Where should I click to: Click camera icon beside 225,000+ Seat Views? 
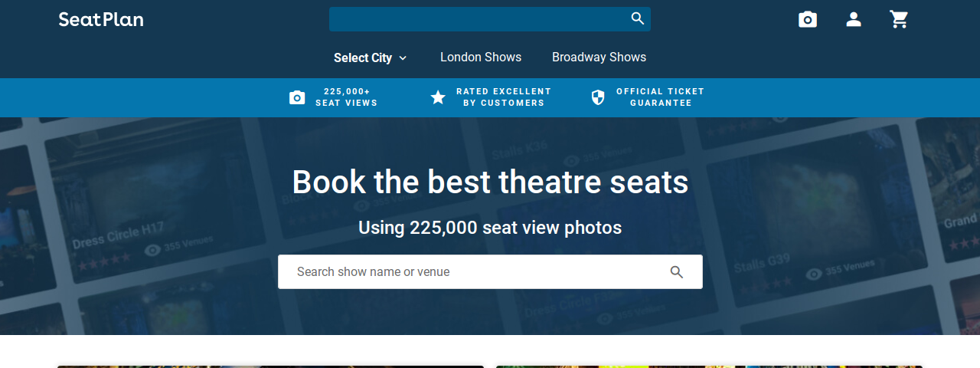(297, 97)
